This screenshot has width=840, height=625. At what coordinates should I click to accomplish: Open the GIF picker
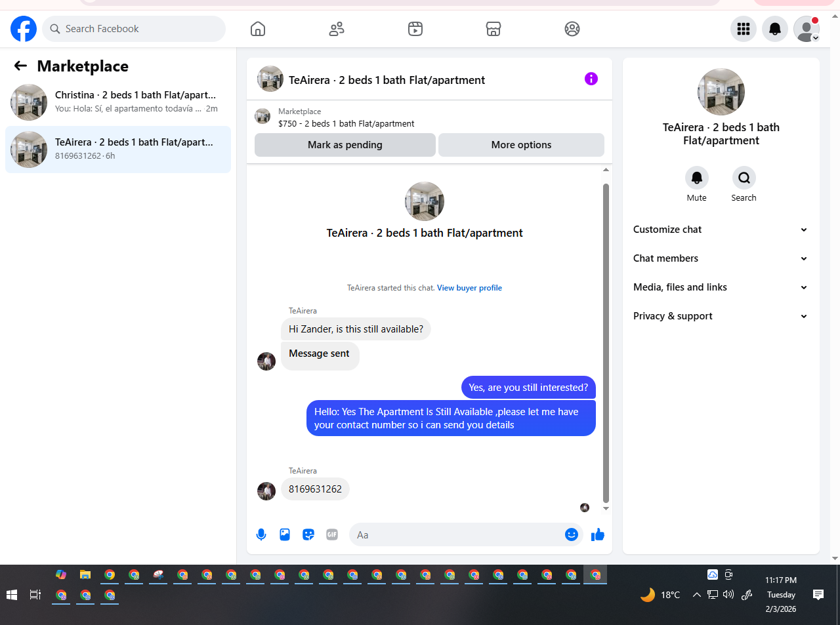pyautogui.click(x=332, y=534)
